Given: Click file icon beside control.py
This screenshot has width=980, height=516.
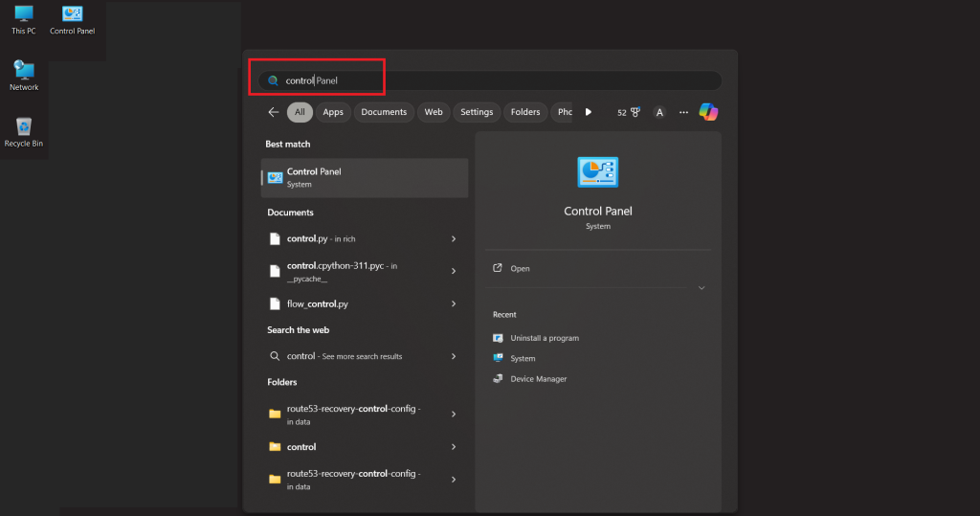Looking at the screenshot, I should pos(275,239).
